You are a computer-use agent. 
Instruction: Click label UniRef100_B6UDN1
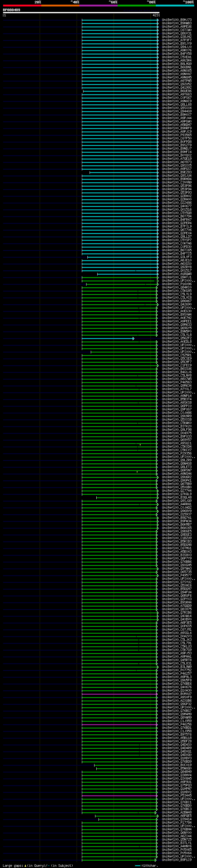[176, 67]
